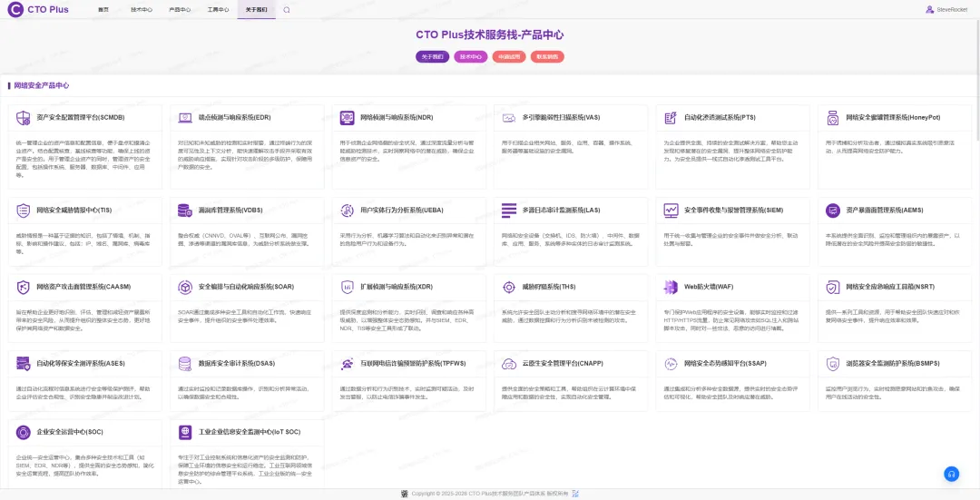Image resolution: width=980 pixels, height=500 pixels.
Task: Click the 网络安全产品中心 section heading
Action: pos(42,85)
